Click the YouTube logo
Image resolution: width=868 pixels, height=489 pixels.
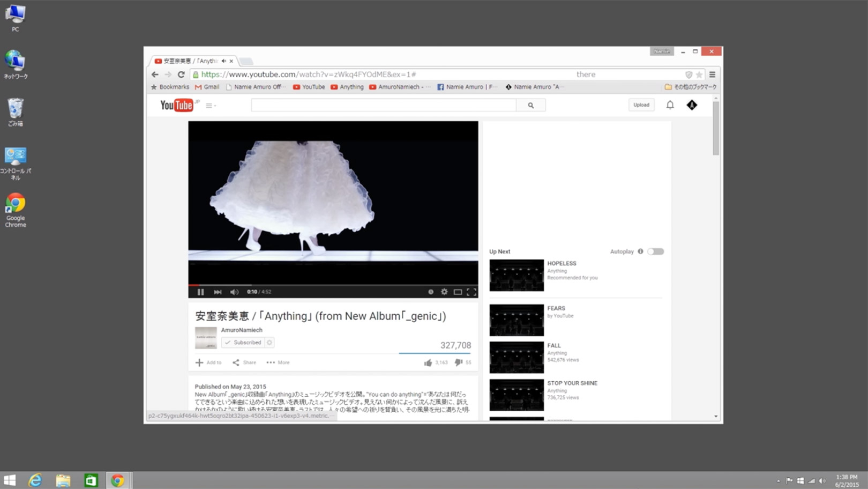tap(176, 105)
